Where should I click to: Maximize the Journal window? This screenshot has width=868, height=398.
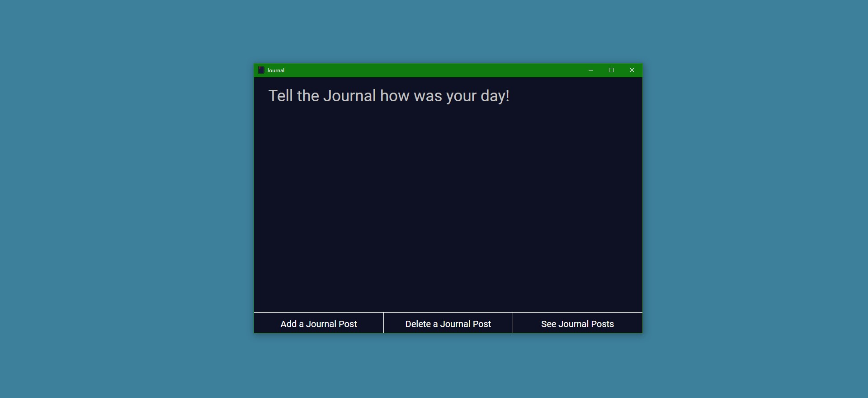[611, 70]
